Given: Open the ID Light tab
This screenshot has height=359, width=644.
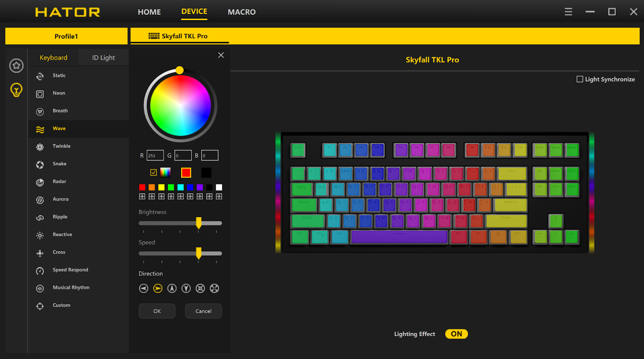Looking at the screenshot, I should 103,58.
